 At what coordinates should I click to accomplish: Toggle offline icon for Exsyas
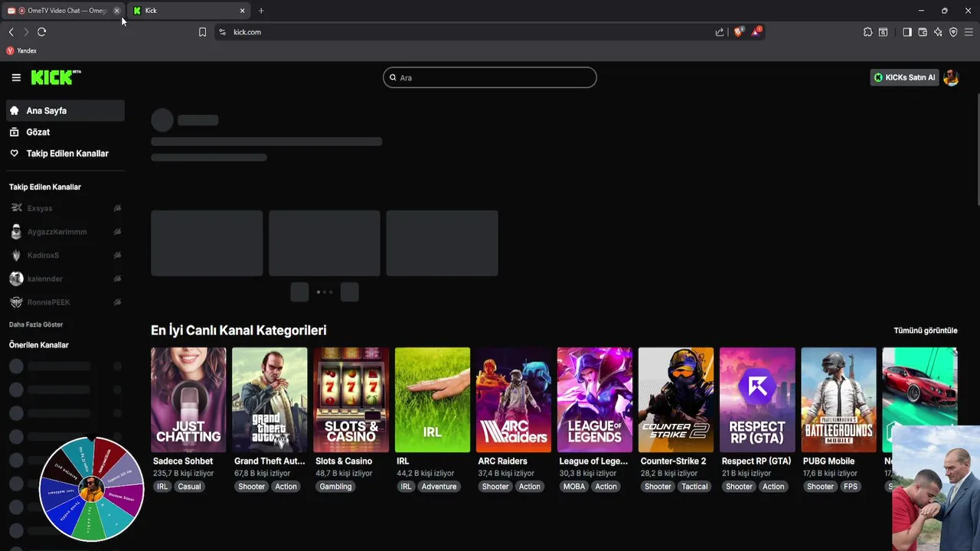(x=117, y=208)
